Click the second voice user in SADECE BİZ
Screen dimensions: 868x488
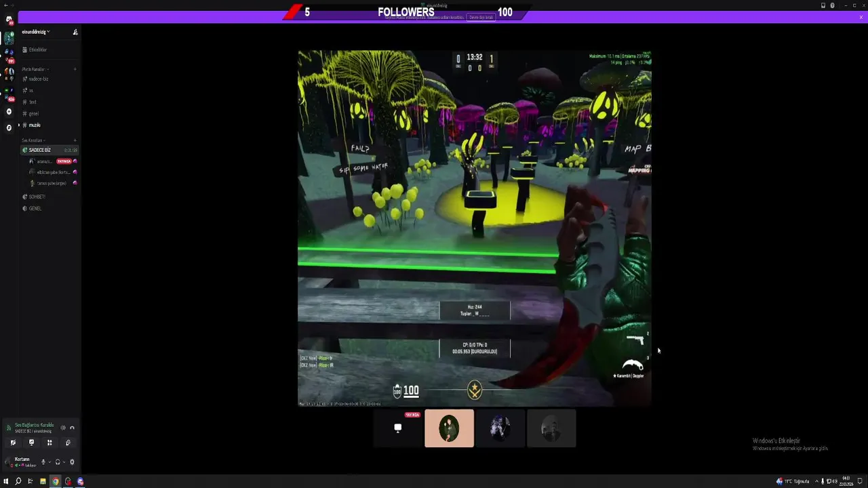tap(53, 172)
